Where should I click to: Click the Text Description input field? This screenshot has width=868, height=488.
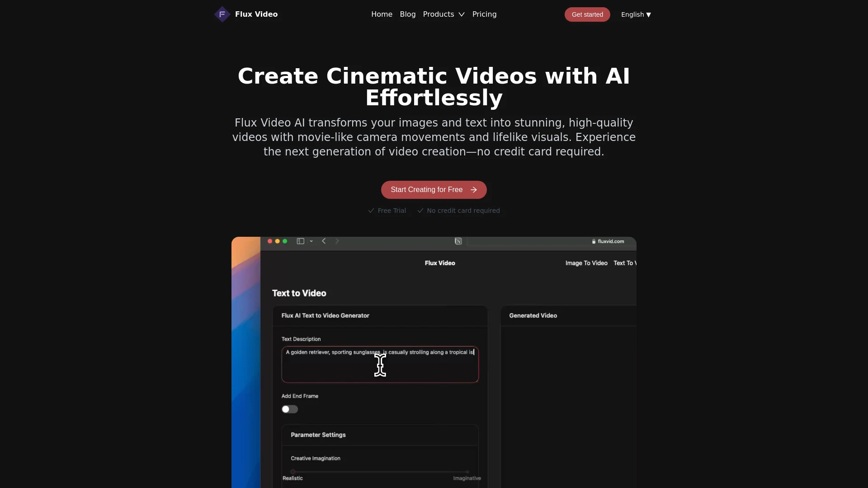pos(380,363)
